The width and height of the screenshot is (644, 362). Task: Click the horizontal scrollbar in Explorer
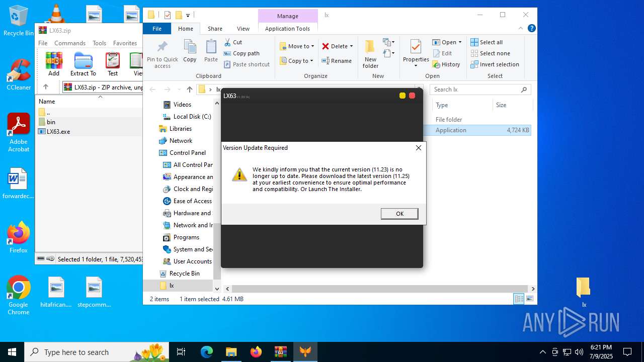(x=380, y=289)
